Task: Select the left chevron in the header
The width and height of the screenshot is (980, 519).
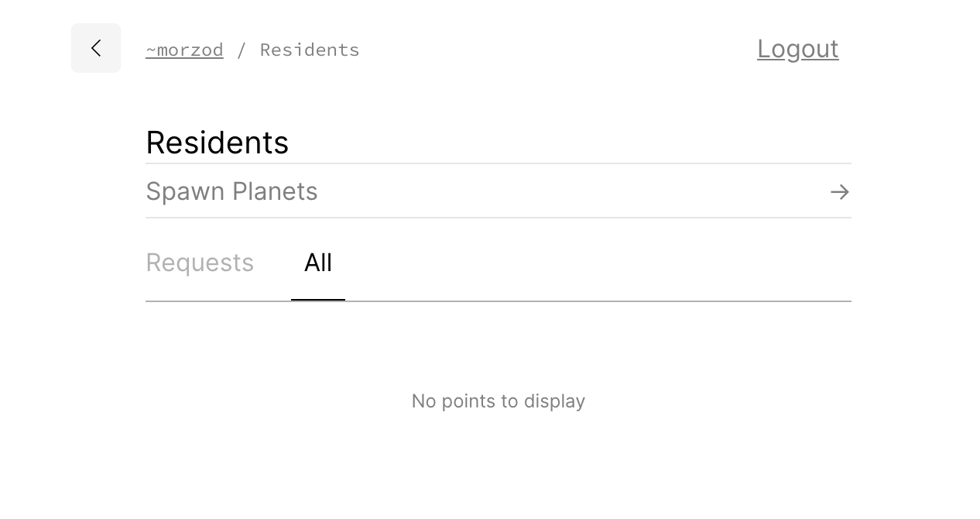Action: coord(96,48)
